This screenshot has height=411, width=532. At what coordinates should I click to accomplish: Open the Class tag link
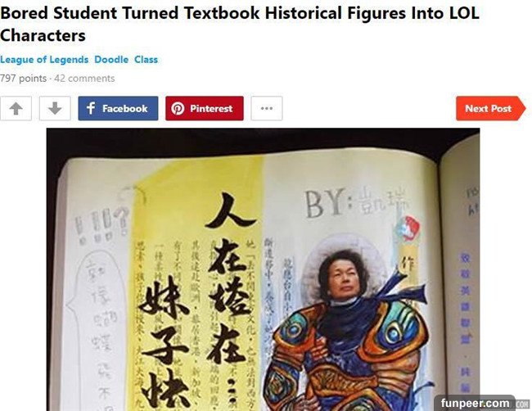pos(146,60)
